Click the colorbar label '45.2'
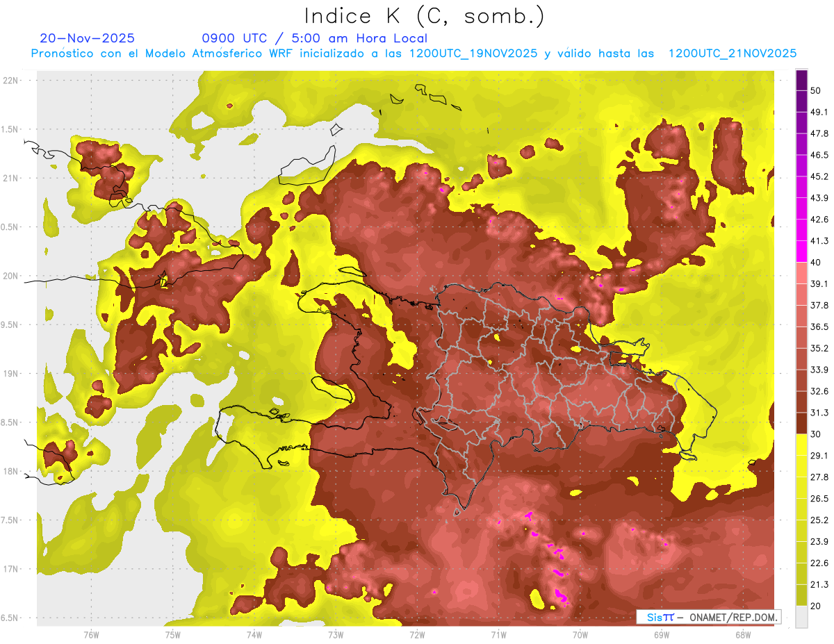 (819, 176)
